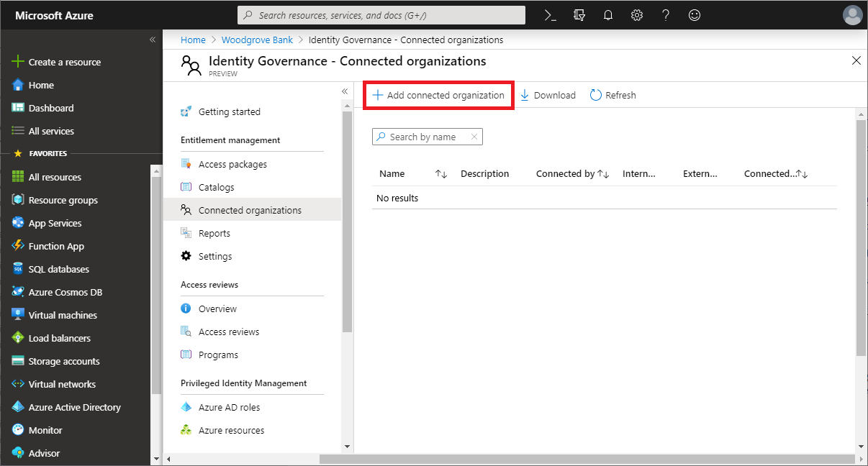Click the Intern... column header
The width and height of the screenshot is (868, 466).
pyautogui.click(x=639, y=174)
